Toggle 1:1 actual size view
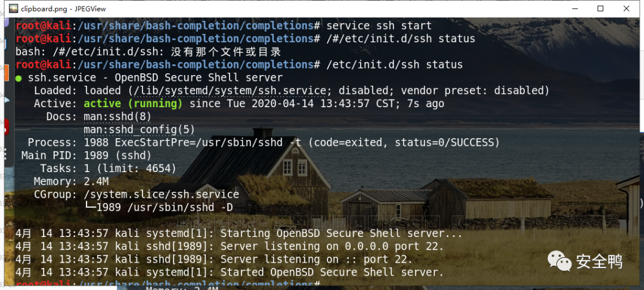 (x=301, y=223)
